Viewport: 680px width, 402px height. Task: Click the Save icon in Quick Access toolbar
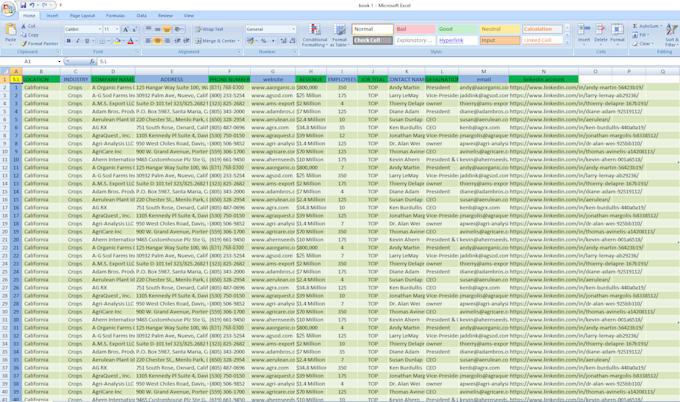[x=23, y=5]
